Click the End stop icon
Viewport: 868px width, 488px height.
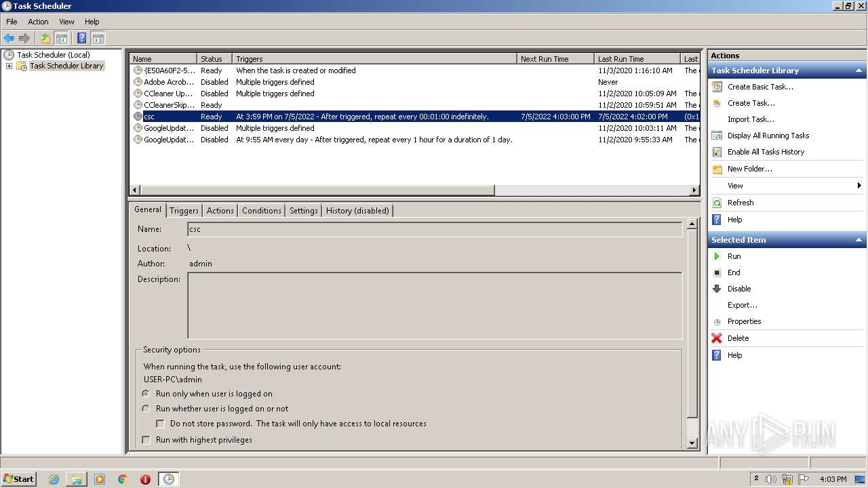(717, 272)
